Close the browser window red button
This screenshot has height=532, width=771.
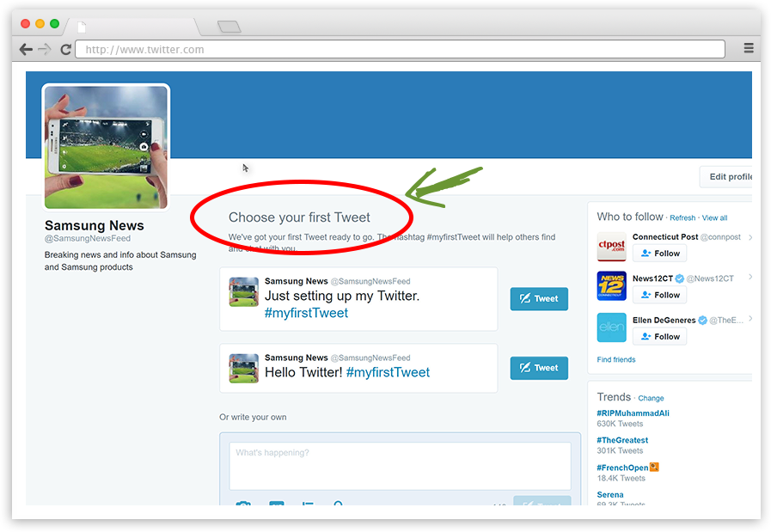[26, 23]
